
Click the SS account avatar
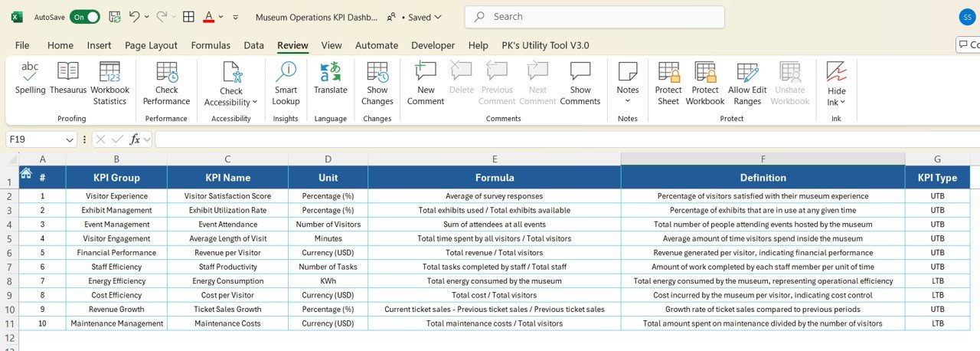967,17
